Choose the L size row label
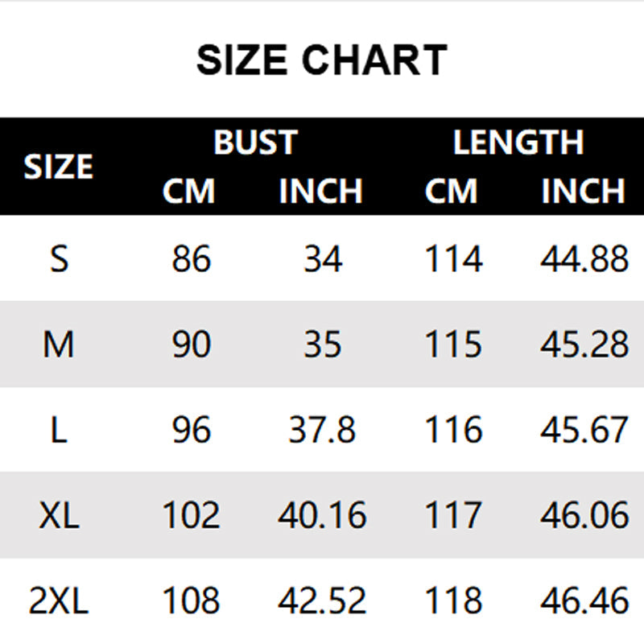Image resolution: width=644 pixels, height=644 pixels. pyautogui.click(x=59, y=430)
